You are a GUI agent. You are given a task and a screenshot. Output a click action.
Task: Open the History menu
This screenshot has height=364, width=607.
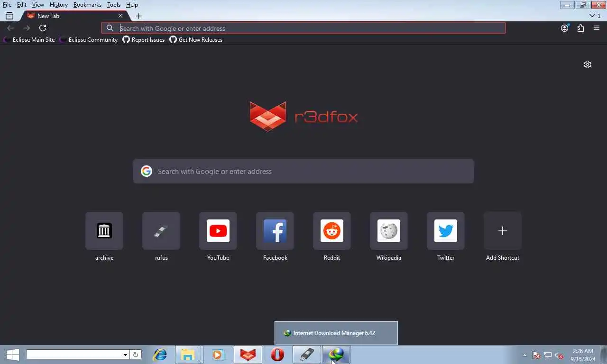pyautogui.click(x=59, y=5)
